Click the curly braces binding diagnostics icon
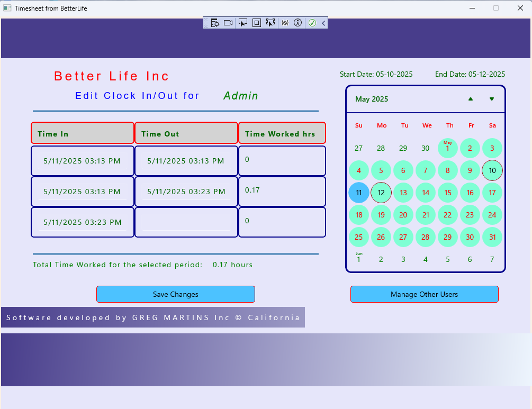Screen dimensions: 532x409 [285, 23]
